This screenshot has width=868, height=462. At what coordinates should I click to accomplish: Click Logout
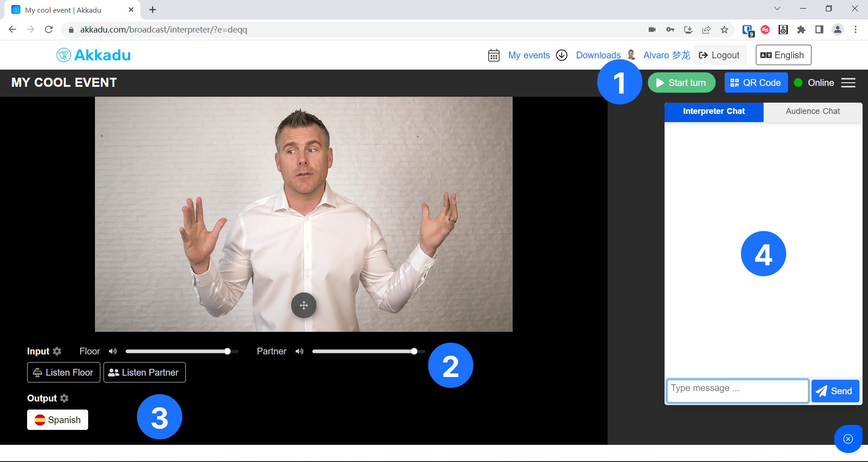(x=719, y=55)
